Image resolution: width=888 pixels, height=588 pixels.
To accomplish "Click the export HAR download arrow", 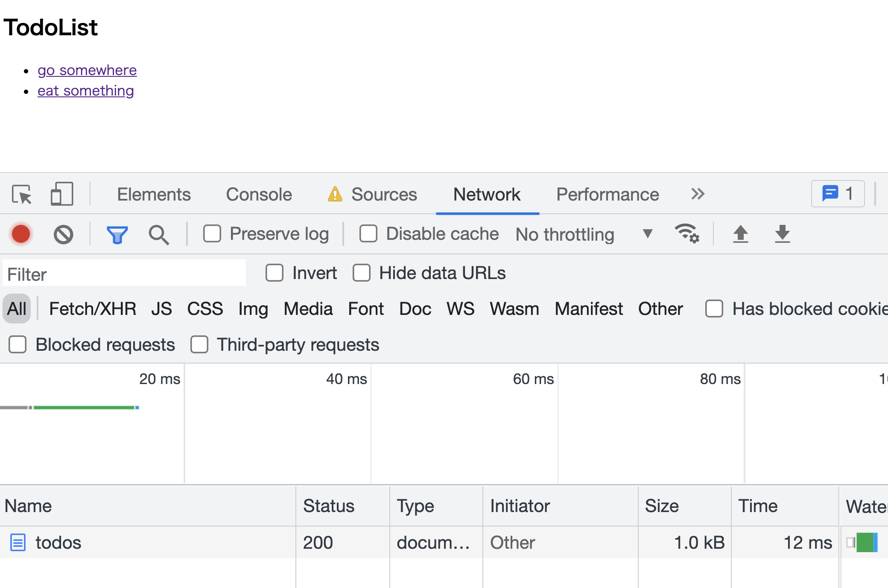I will [x=782, y=234].
